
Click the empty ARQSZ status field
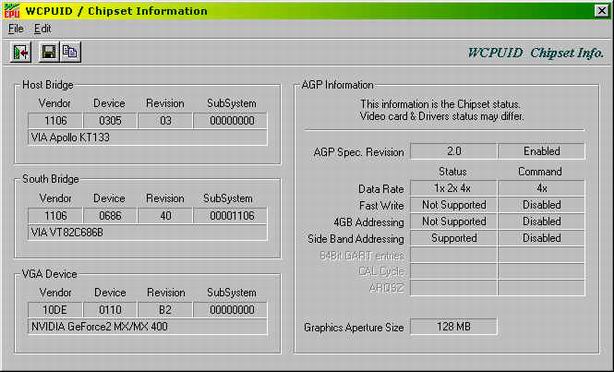454,288
